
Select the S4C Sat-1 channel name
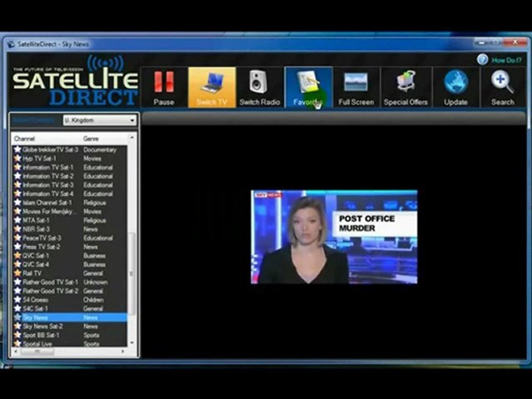[x=35, y=309]
